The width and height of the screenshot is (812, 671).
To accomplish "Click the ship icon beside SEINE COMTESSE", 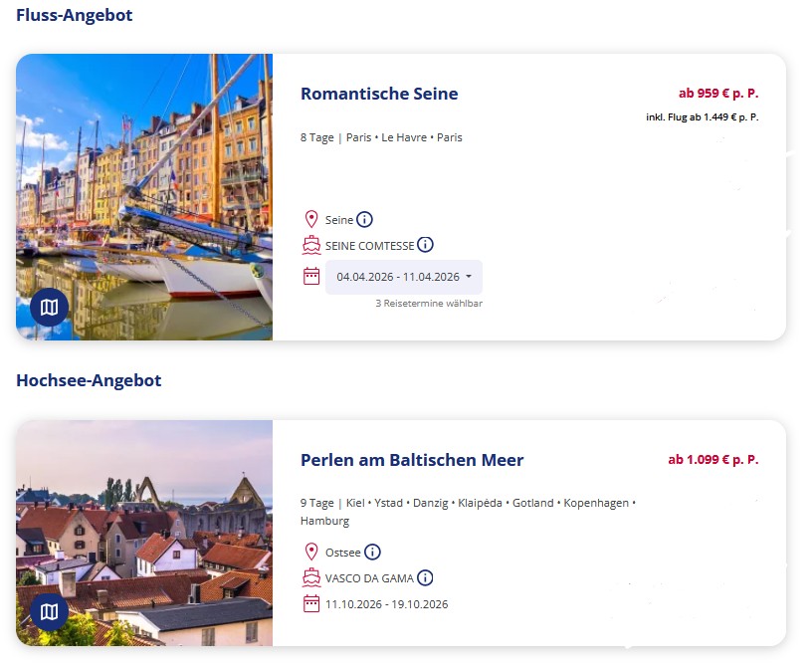I will (x=311, y=245).
